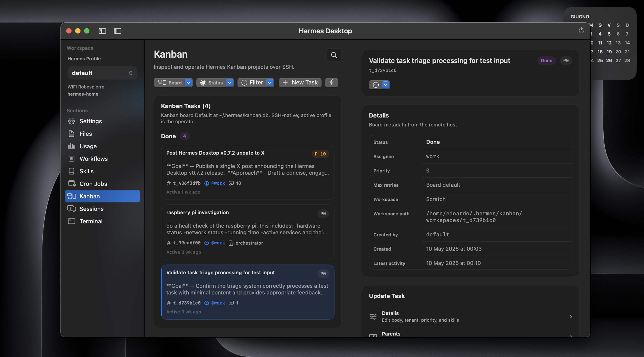Click the refresh icon in title bar
This screenshot has height=357, width=644.
pyautogui.click(x=581, y=30)
